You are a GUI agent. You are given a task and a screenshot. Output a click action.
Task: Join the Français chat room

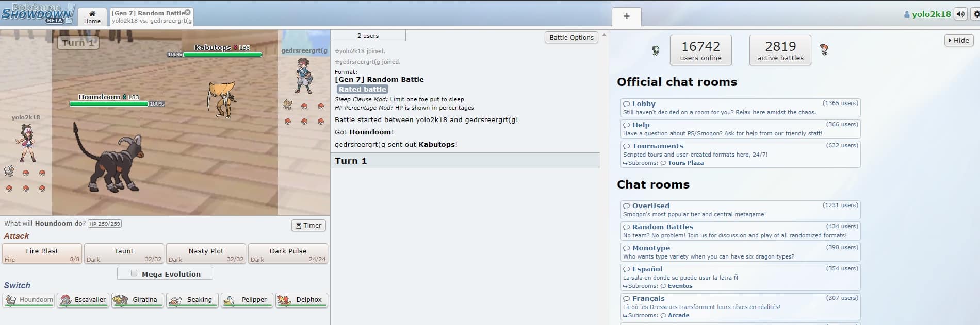pyautogui.click(x=741, y=306)
